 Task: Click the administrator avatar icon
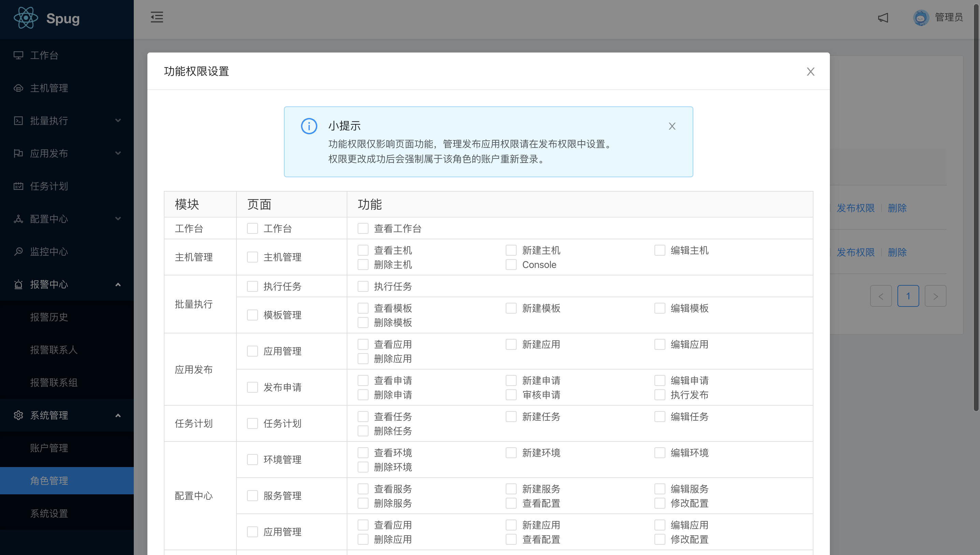921,17
